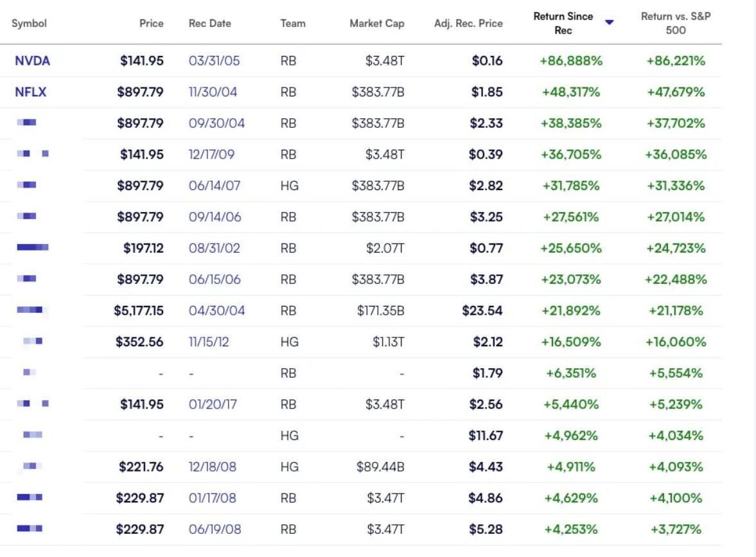Image resolution: width=756 pixels, height=557 pixels.
Task: Click the +47,679% return vs S&P value
Action: (x=676, y=92)
